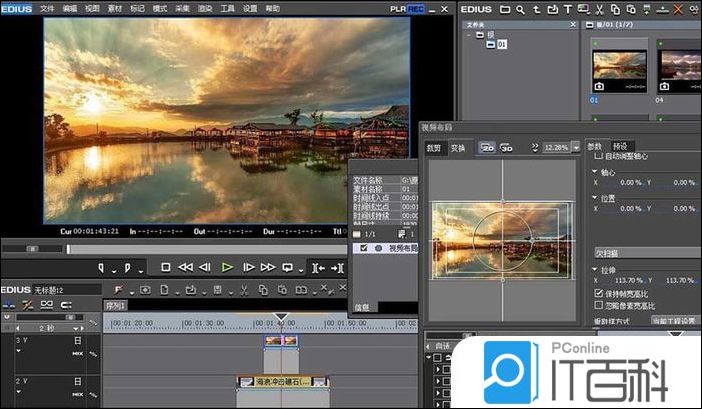
Task: Click the green Play button in player
Action: click(227, 267)
